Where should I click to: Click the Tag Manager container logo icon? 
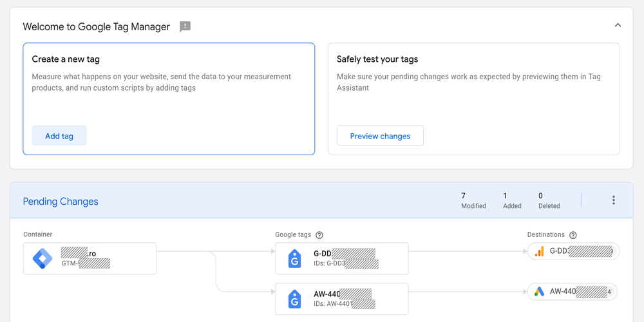(x=43, y=258)
